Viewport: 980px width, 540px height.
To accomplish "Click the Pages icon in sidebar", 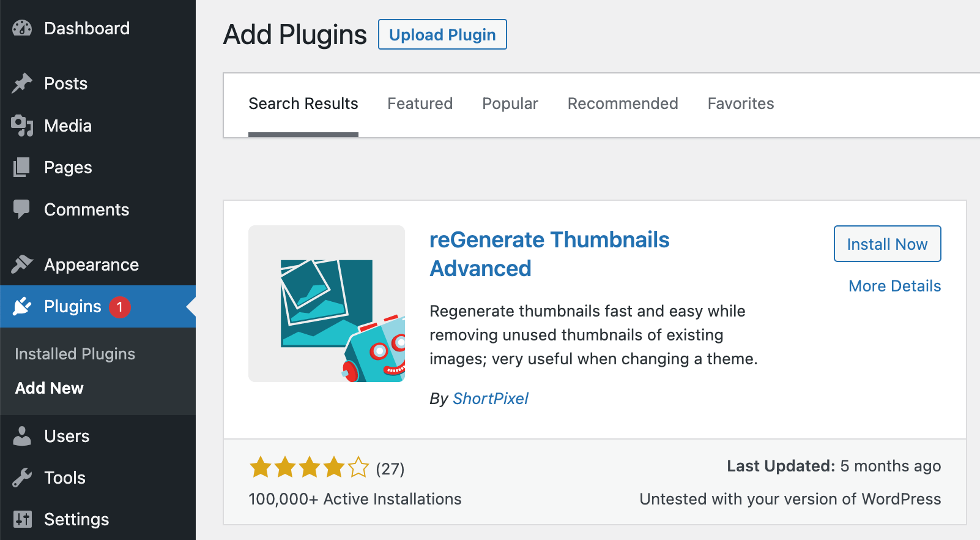I will [22, 167].
